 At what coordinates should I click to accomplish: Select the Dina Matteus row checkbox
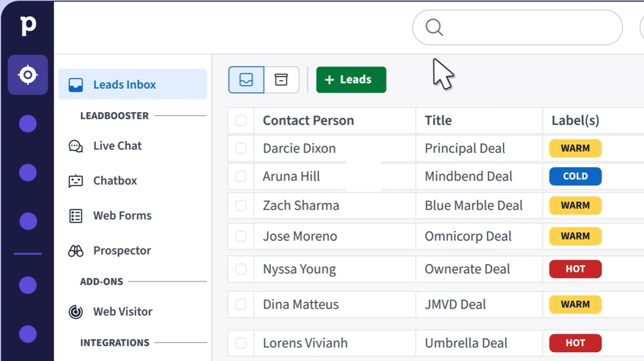pos(241,305)
